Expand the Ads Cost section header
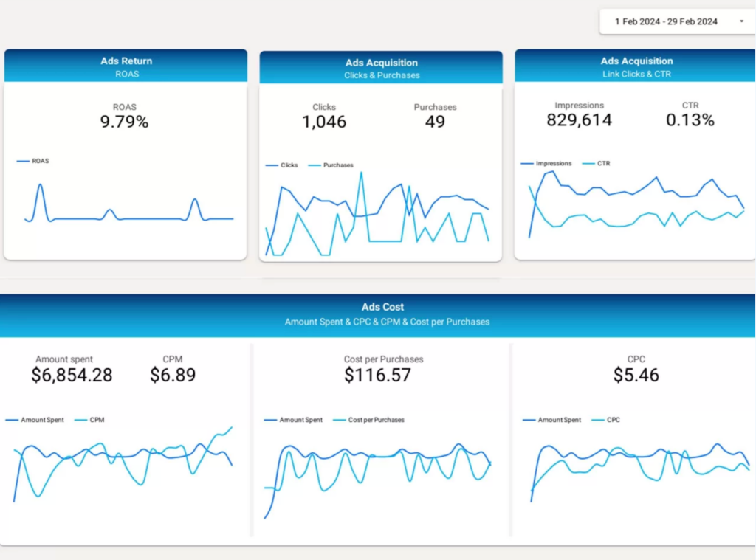Image resolution: width=756 pixels, height=560 pixels. 382,314
